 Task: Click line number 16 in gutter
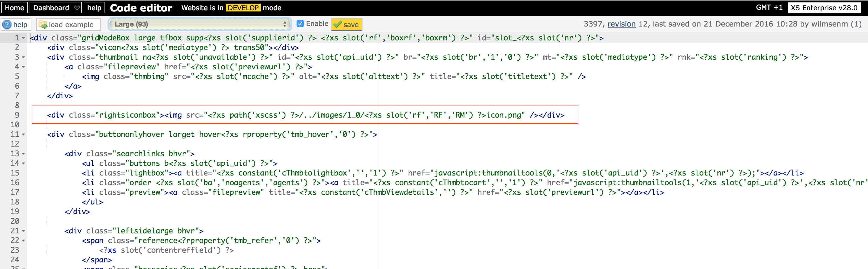tap(15, 182)
